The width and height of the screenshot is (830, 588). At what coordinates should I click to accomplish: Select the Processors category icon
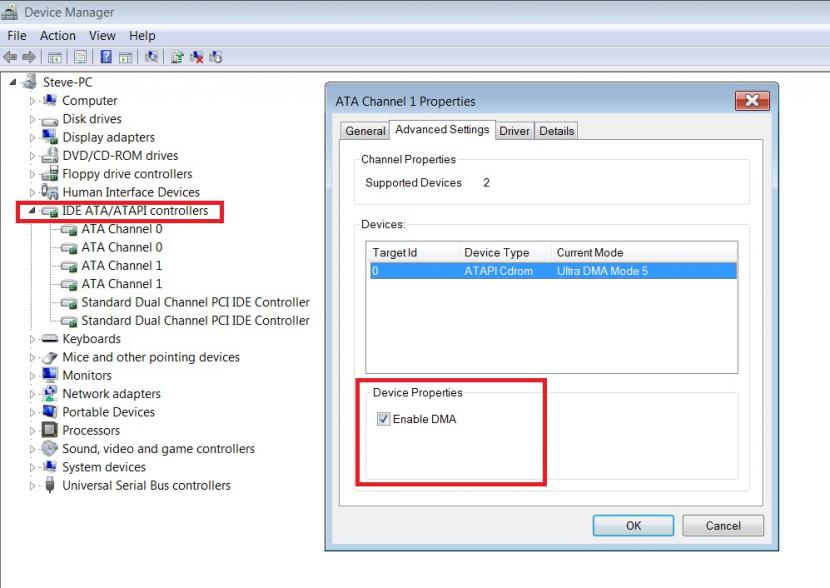[50, 430]
